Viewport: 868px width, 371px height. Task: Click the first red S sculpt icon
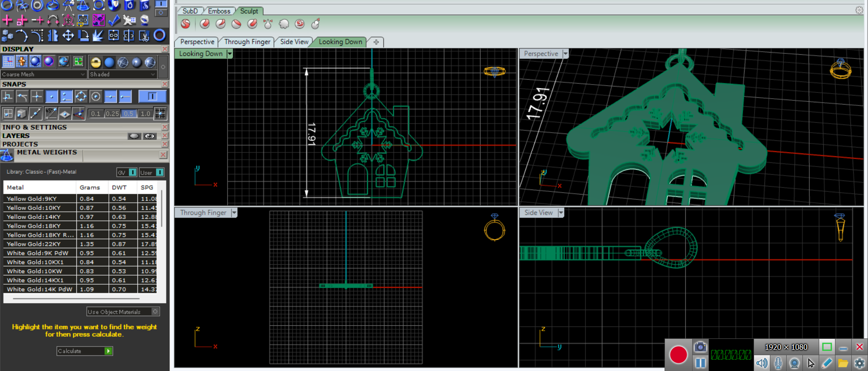point(185,24)
